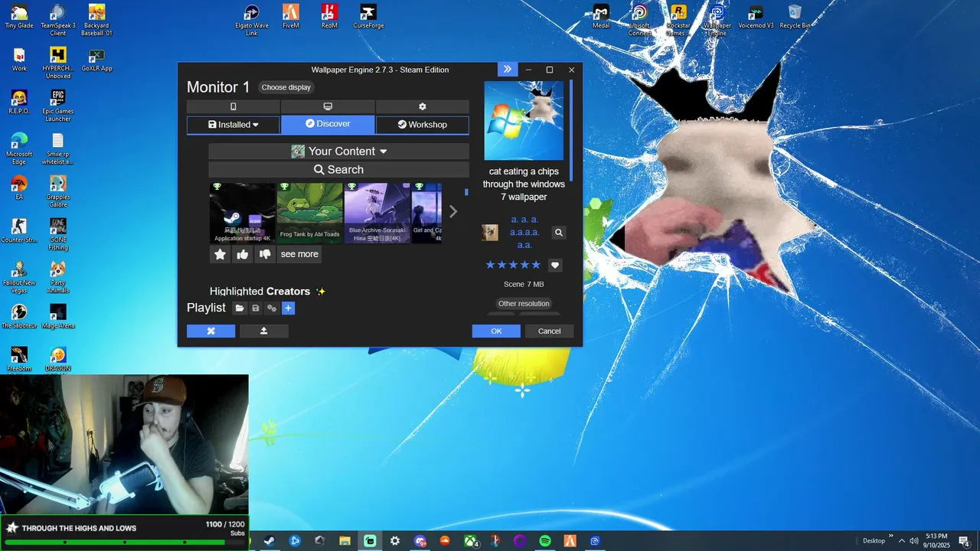
Task: Open Tiny Glade desktop shortcut
Action: point(19,17)
